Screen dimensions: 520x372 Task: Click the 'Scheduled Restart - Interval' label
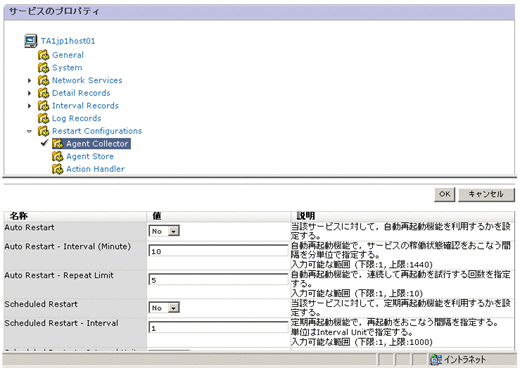point(61,323)
